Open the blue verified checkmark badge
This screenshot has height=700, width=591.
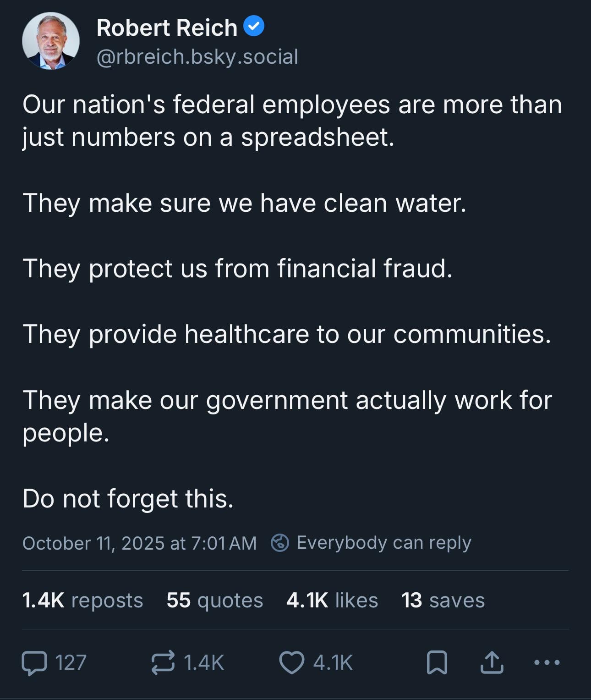253,26
